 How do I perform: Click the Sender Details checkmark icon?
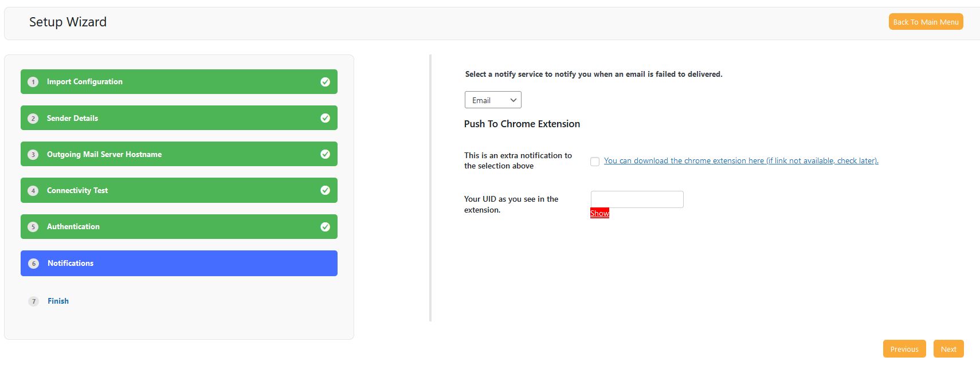[325, 118]
